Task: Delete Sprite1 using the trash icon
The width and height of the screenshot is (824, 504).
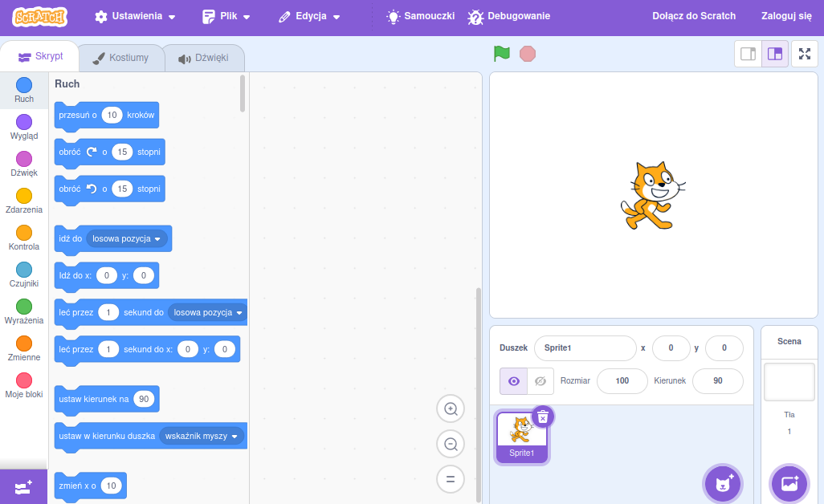Action: [x=543, y=417]
